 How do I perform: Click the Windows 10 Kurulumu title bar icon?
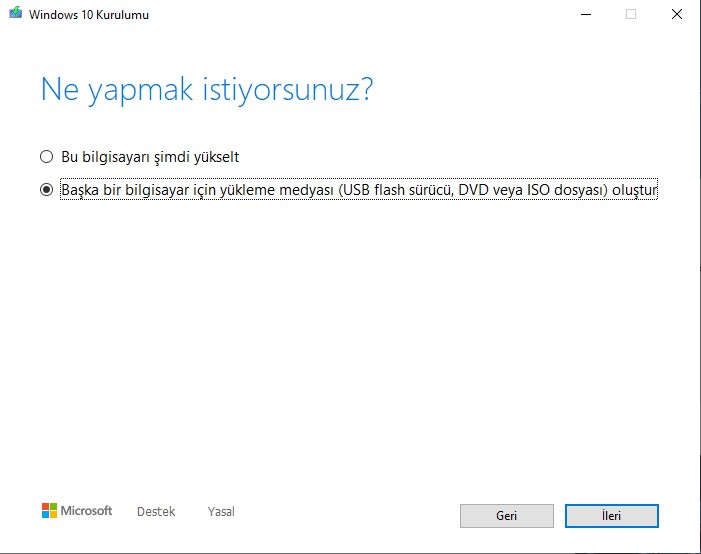(x=14, y=14)
